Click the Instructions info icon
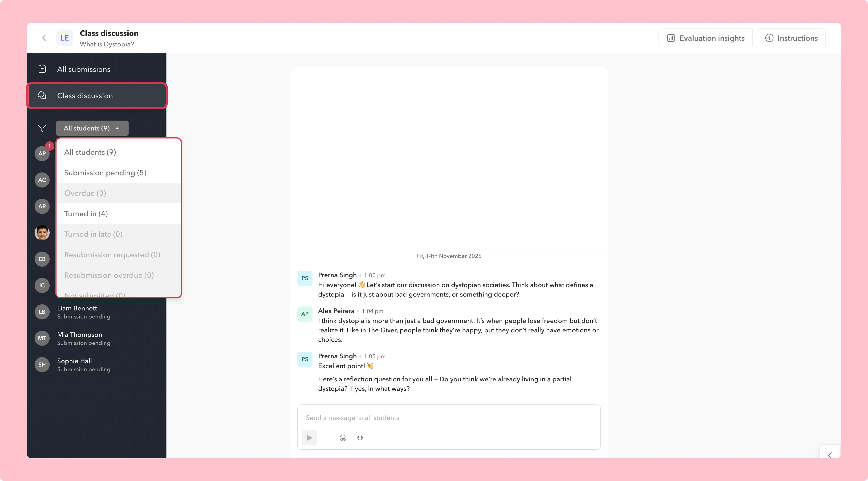This screenshot has width=868, height=481. pos(769,38)
